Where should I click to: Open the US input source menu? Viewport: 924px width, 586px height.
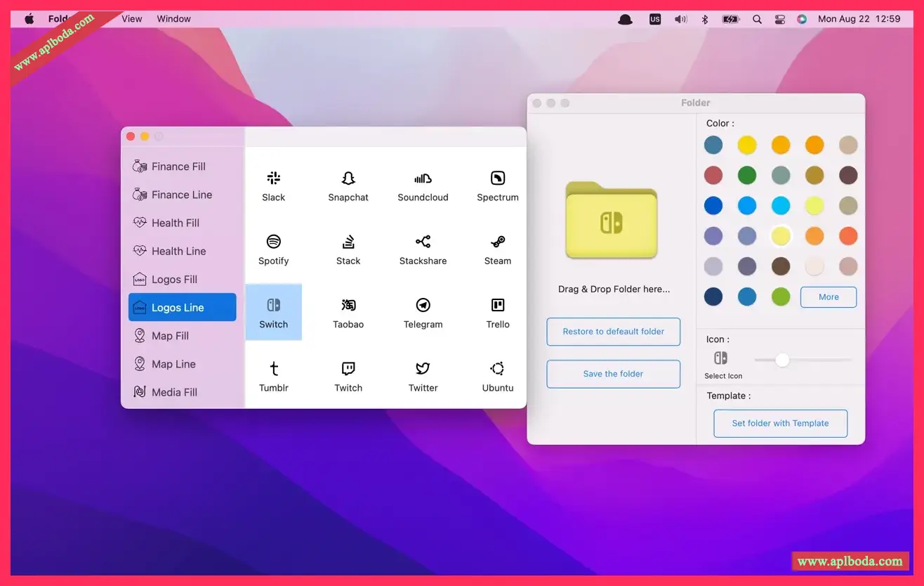point(655,19)
